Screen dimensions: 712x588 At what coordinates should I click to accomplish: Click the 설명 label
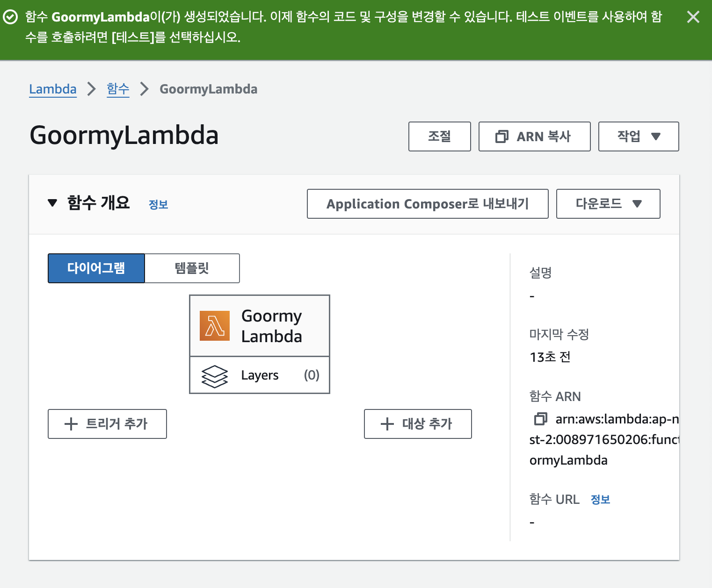click(541, 272)
